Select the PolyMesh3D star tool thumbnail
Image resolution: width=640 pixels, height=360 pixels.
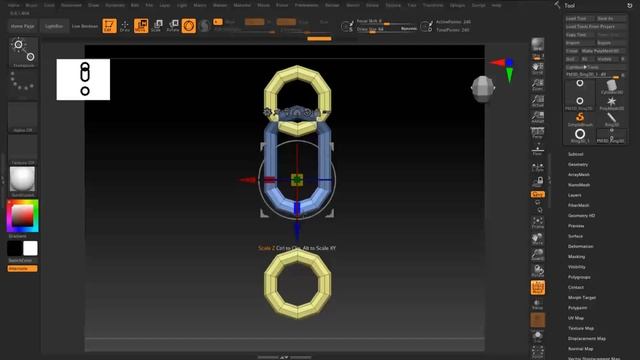pos(611,103)
